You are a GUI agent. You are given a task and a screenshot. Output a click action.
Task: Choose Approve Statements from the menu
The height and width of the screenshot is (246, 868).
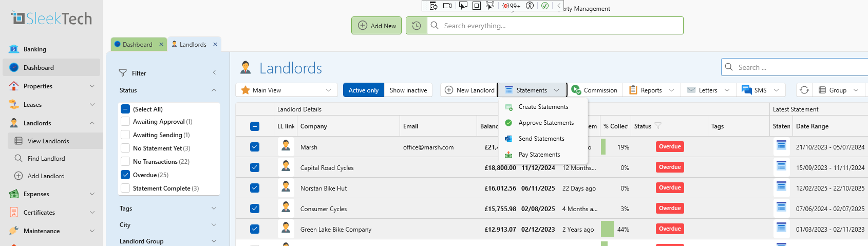tap(546, 123)
